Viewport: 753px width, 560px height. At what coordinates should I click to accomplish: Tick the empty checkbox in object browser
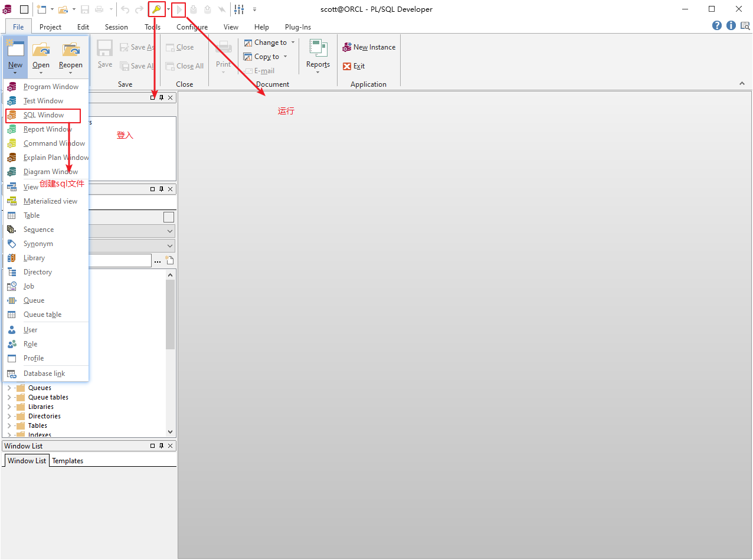click(169, 217)
